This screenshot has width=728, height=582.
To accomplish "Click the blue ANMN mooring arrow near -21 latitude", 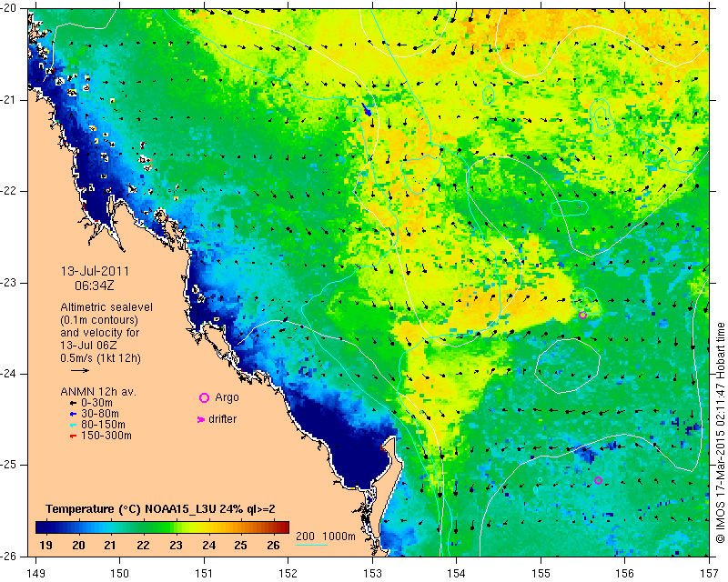I will pyautogui.click(x=367, y=110).
